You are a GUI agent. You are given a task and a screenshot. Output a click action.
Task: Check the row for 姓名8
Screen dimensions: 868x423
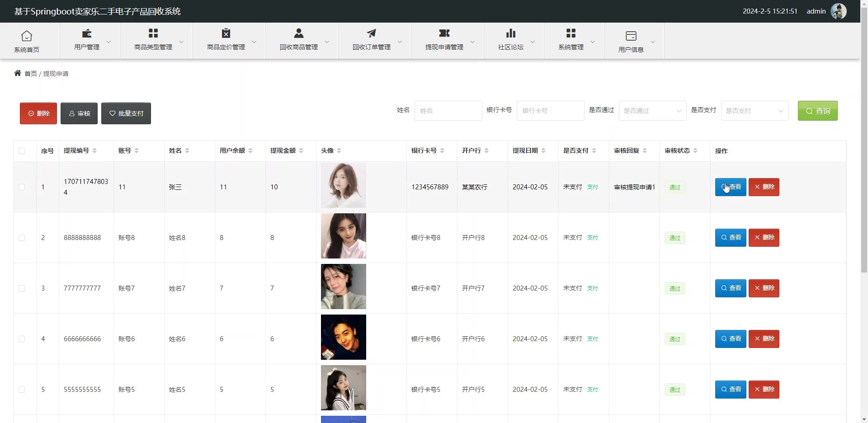(22, 238)
